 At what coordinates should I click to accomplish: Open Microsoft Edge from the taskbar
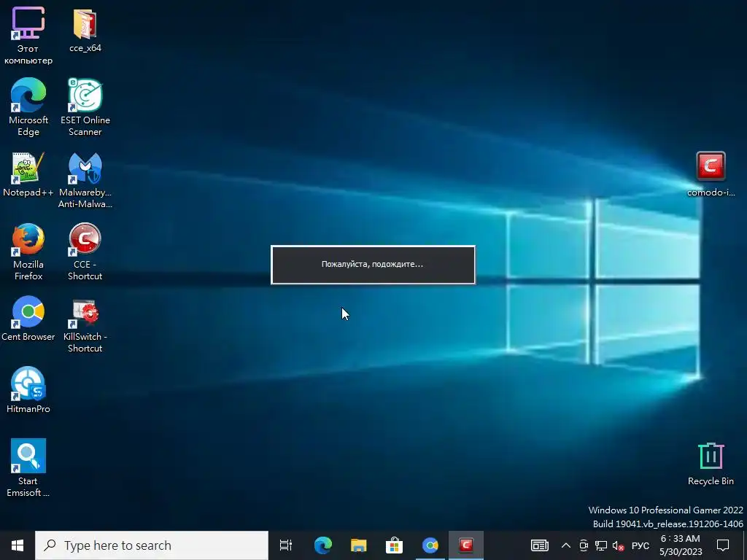click(323, 545)
